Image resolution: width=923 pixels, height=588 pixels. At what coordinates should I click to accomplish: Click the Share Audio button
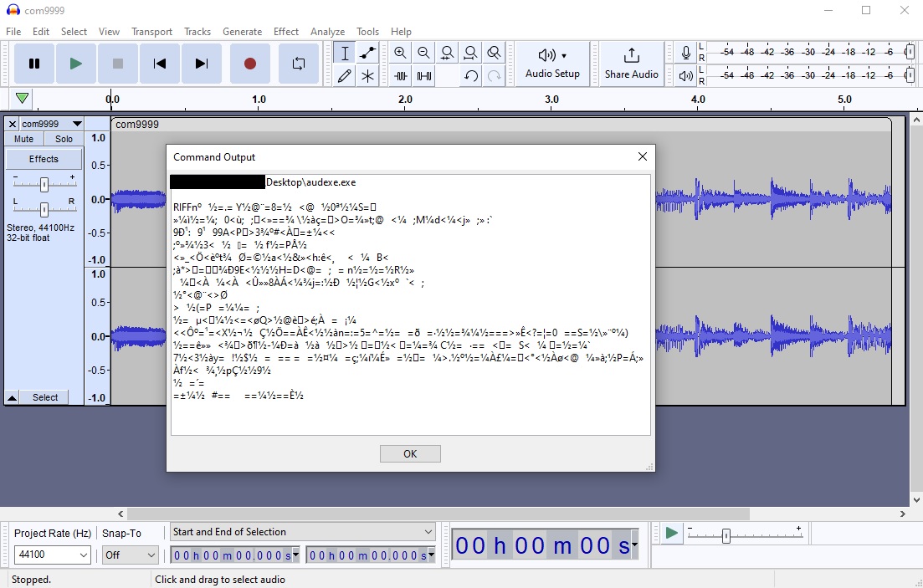(632, 64)
